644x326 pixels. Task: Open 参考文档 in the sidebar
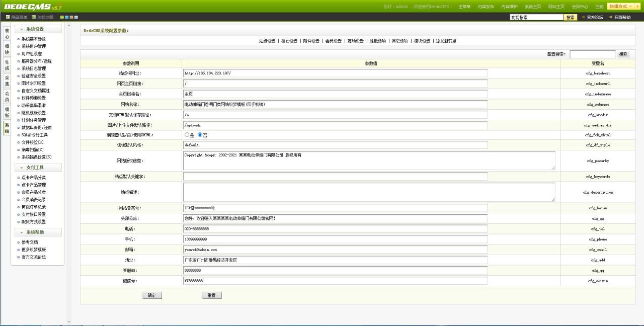pos(30,242)
